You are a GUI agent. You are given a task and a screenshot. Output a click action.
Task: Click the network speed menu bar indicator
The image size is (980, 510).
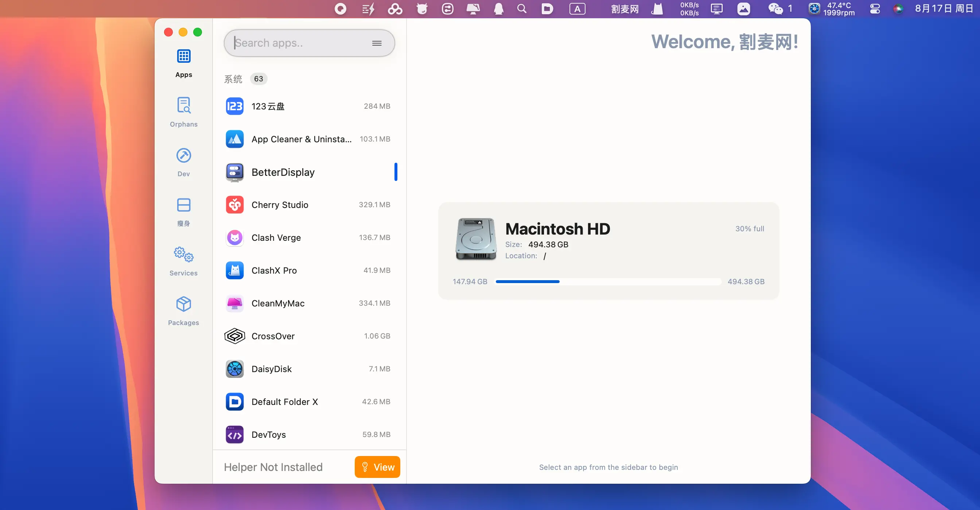[x=689, y=8]
